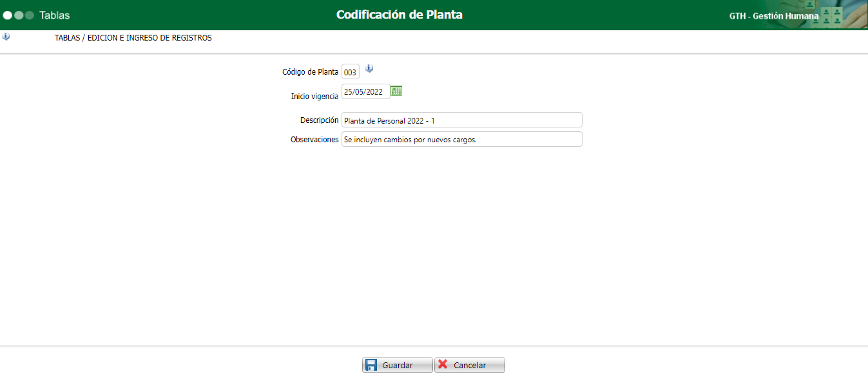Screen dimensions: 868x383
Task: Click the Inicio vigencia label
Action: (314, 97)
